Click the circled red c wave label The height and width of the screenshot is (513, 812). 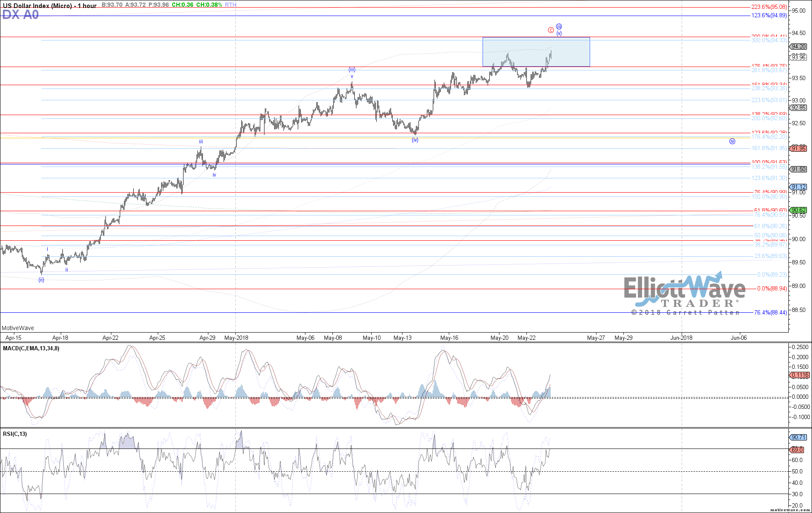click(551, 30)
